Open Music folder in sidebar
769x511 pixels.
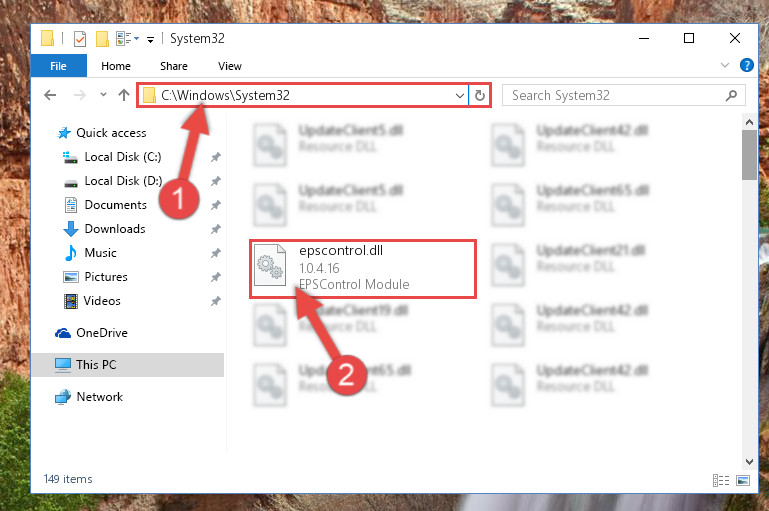click(100, 253)
